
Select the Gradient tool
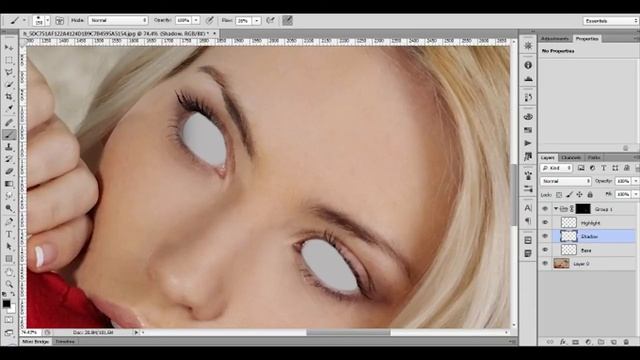9,184
